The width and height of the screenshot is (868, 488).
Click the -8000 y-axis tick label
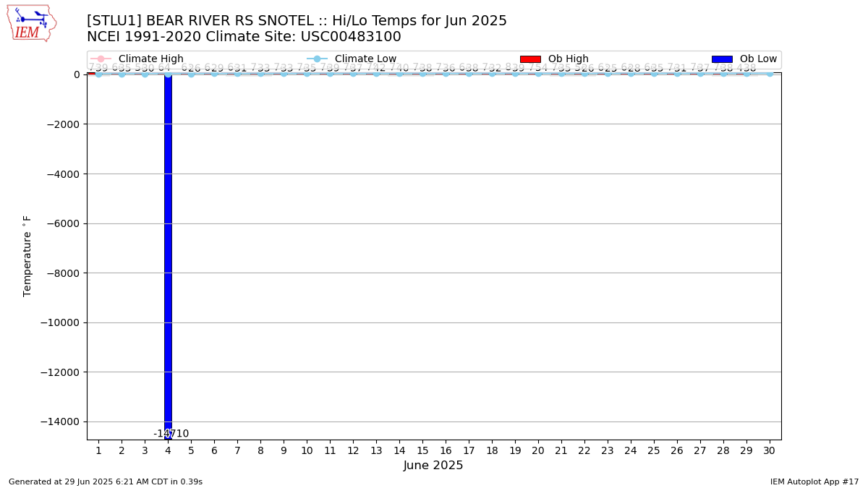click(x=63, y=273)
